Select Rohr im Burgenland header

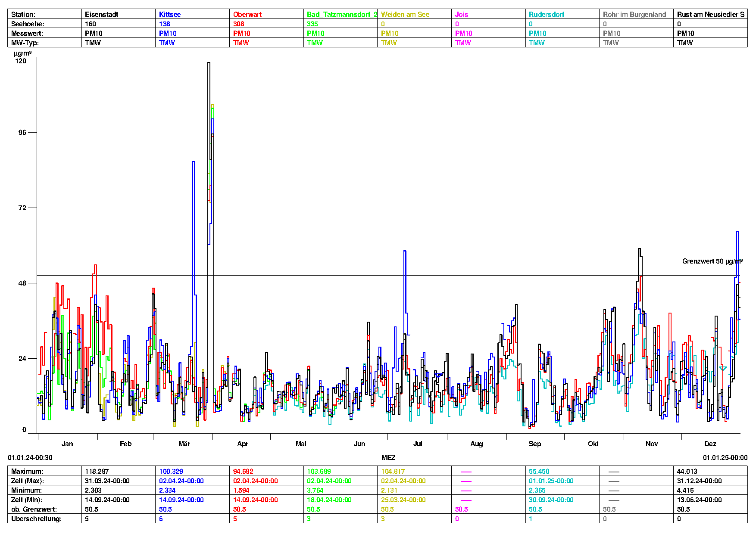(x=634, y=14)
